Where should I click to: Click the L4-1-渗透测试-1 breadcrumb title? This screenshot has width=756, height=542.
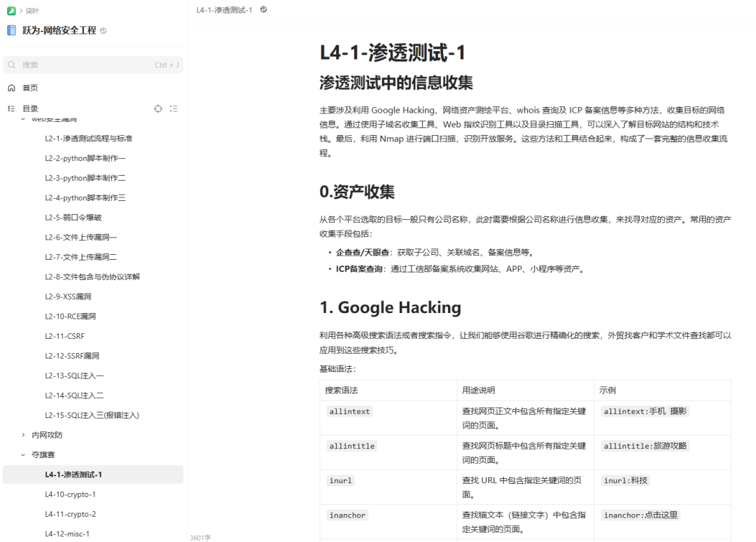(224, 10)
